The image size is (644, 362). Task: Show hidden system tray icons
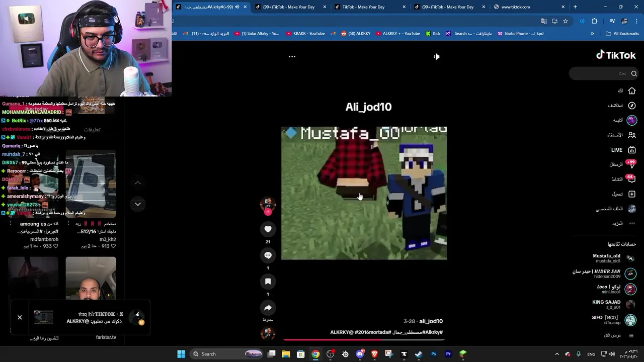tap(557, 354)
